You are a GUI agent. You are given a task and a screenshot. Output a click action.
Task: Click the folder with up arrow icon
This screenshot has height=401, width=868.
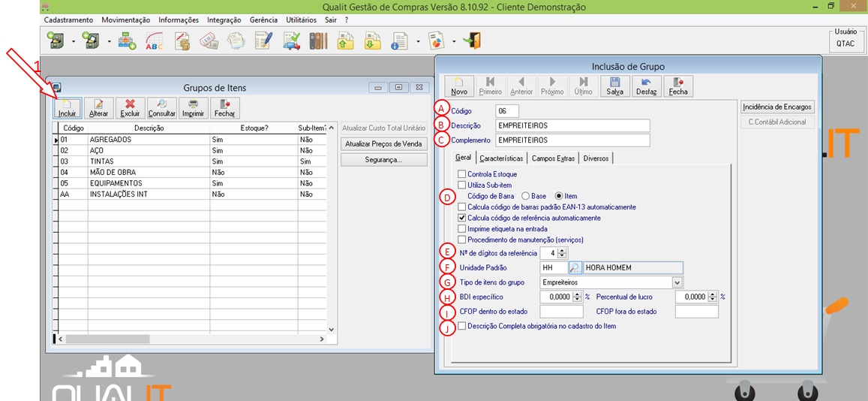345,41
